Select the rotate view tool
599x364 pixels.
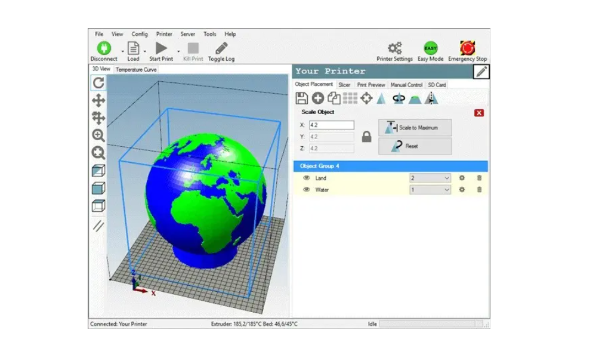[98, 83]
